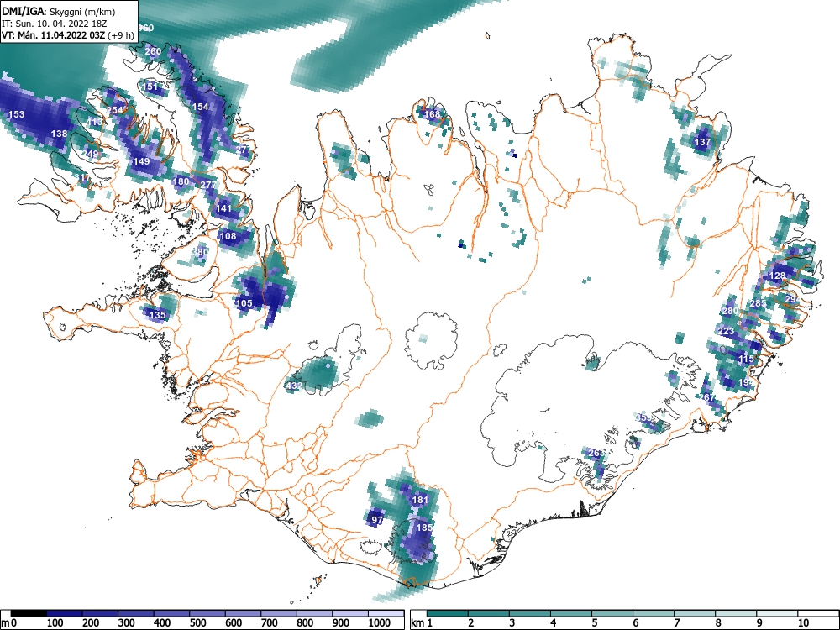Click the 'km 1' label of the kilometre scale
840x630 pixels.
[422, 622]
